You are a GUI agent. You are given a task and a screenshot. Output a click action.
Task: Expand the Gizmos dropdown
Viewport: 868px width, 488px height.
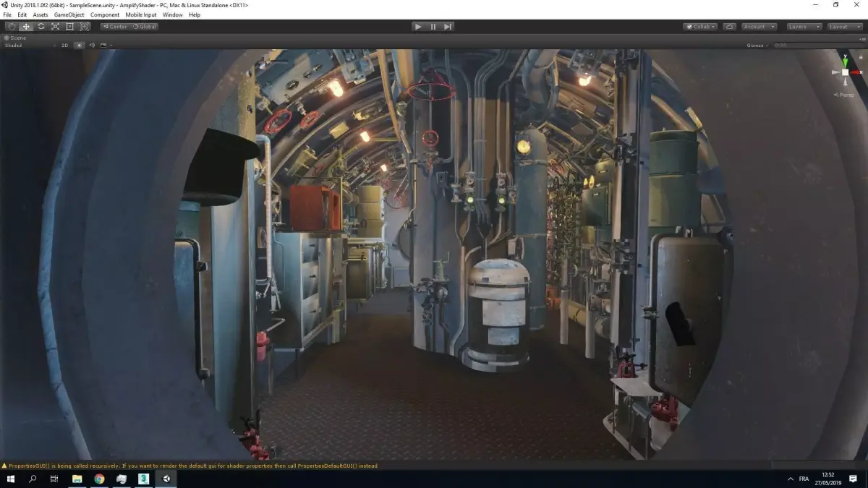click(x=757, y=46)
